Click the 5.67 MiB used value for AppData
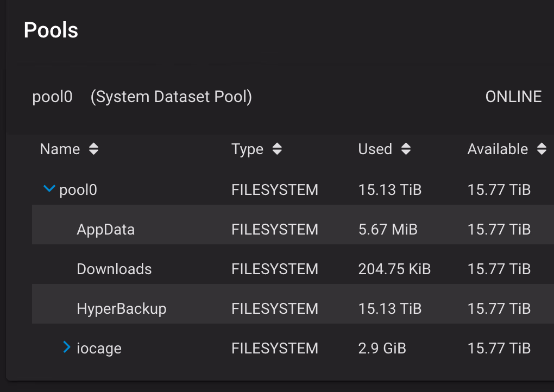This screenshot has width=554, height=392. click(387, 229)
